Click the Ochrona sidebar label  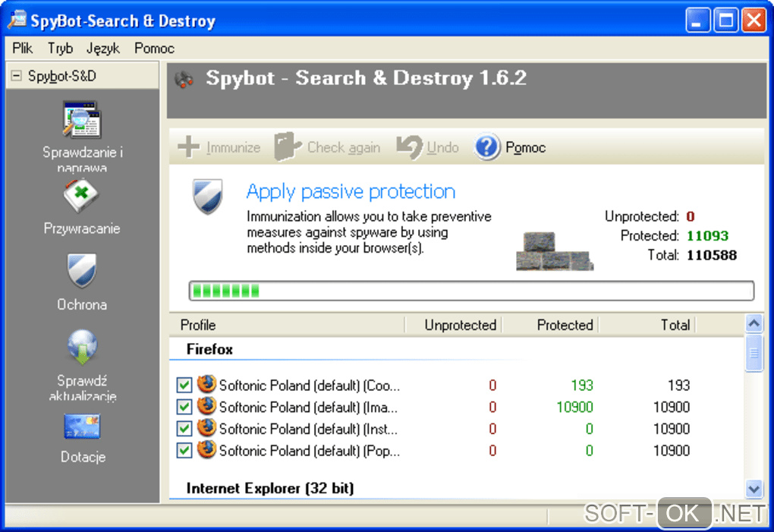coord(82,304)
